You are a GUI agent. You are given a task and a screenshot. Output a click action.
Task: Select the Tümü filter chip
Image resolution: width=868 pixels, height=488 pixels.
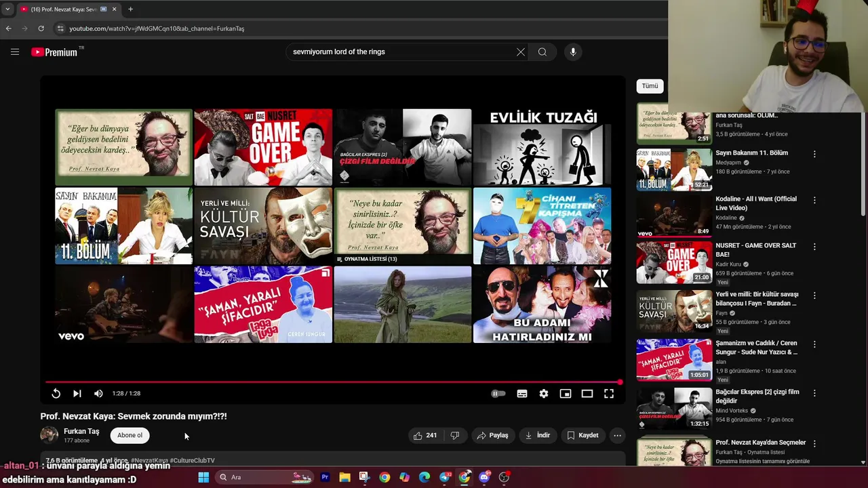[x=650, y=86]
